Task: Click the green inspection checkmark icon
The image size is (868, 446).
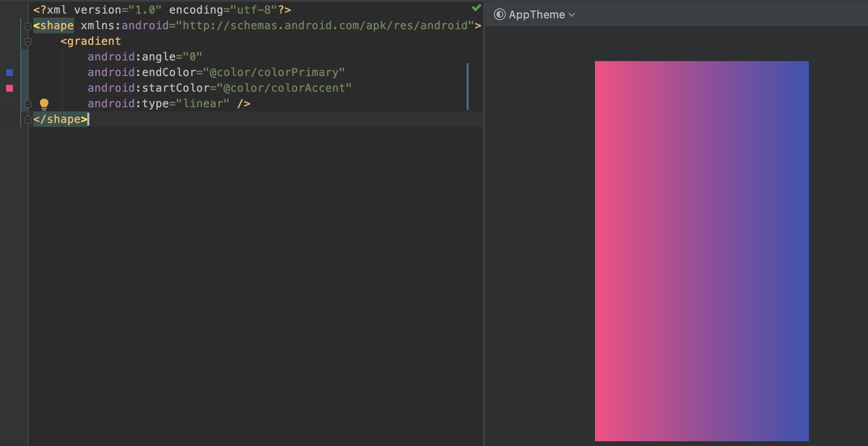Action: click(476, 8)
